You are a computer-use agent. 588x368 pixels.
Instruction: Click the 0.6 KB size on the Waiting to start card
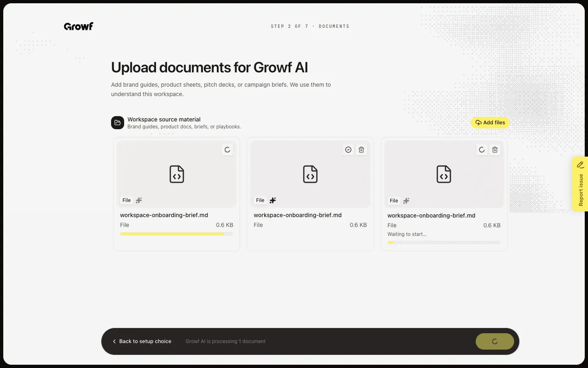[x=492, y=225]
